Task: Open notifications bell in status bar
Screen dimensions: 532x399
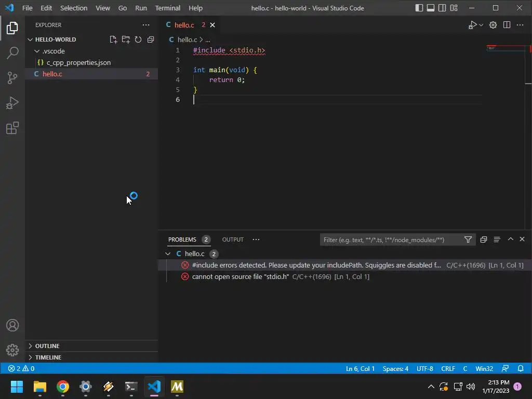Action: (521, 368)
